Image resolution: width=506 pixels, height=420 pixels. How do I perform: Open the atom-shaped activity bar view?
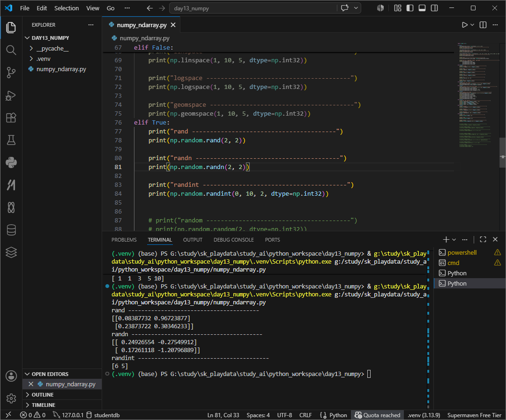click(x=11, y=207)
